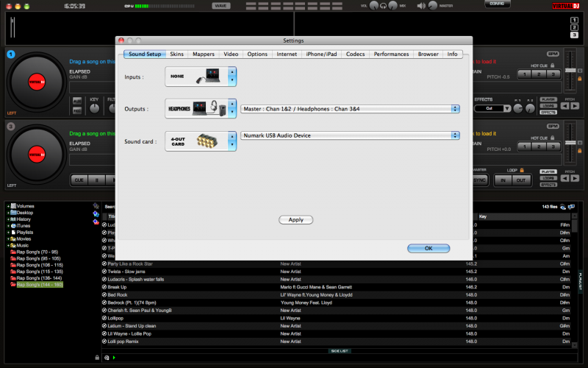Click OK to close Settings

428,248
